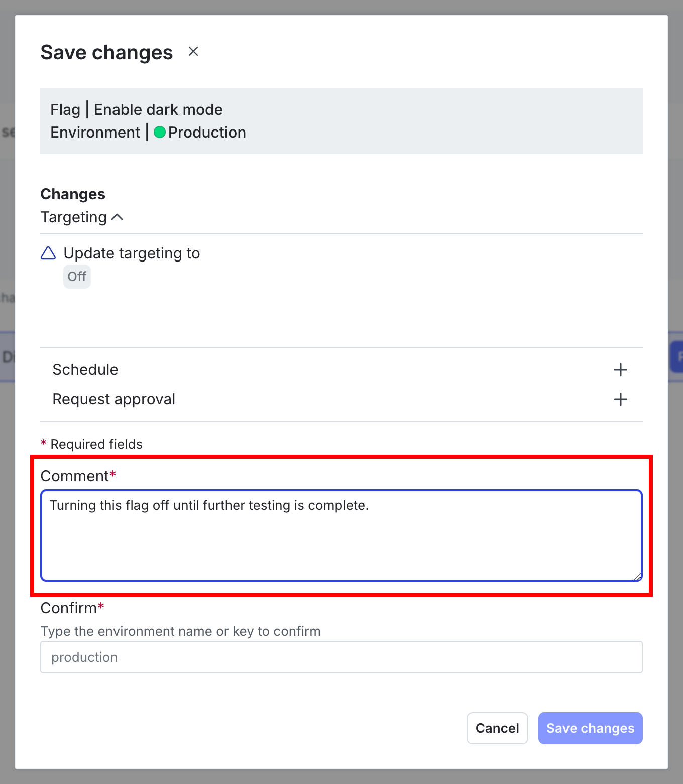Focus the environment name Confirm field

click(x=341, y=657)
